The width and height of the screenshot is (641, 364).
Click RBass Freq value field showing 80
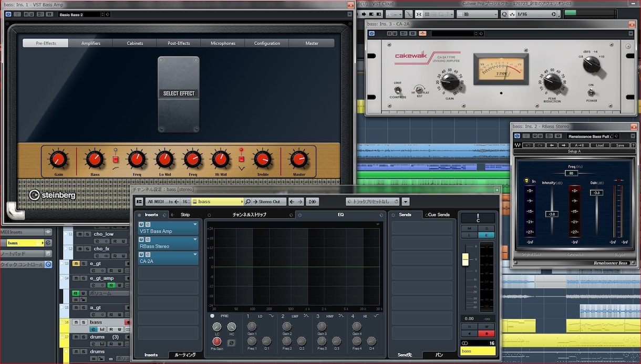pos(571,173)
